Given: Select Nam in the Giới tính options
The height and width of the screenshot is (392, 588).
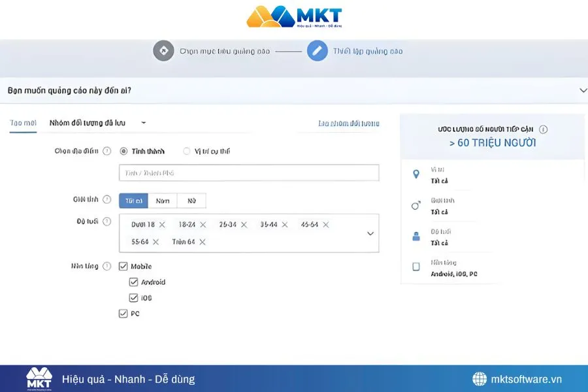Looking at the screenshot, I should pyautogui.click(x=162, y=200).
